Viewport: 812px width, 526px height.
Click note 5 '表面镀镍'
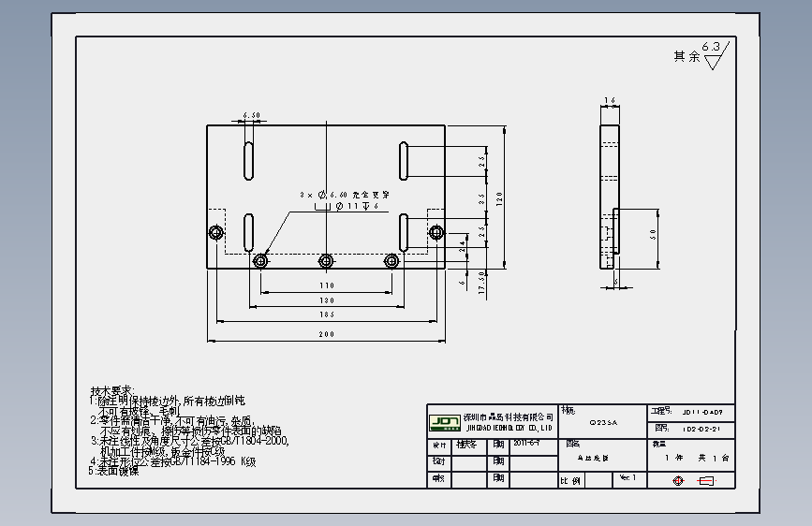pyautogui.click(x=113, y=471)
